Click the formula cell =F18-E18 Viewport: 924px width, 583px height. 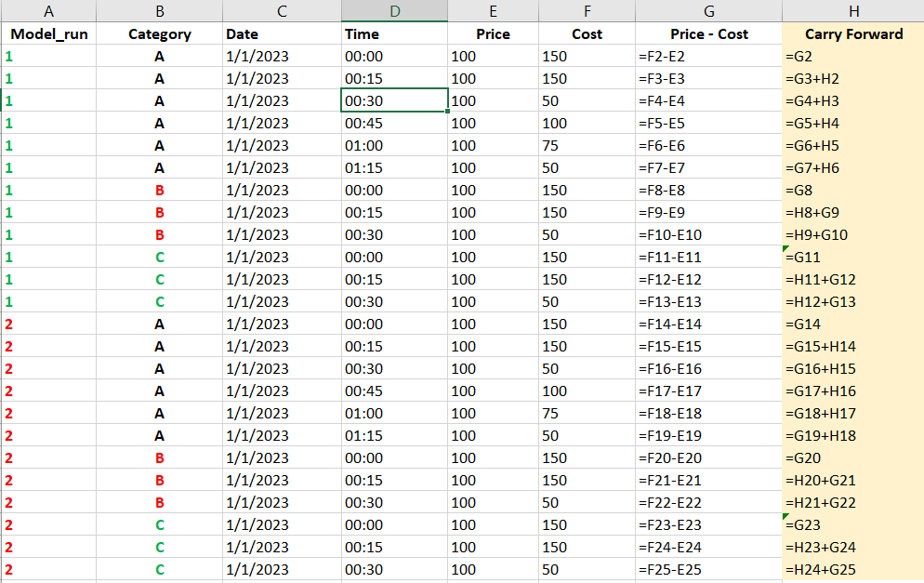(709, 413)
